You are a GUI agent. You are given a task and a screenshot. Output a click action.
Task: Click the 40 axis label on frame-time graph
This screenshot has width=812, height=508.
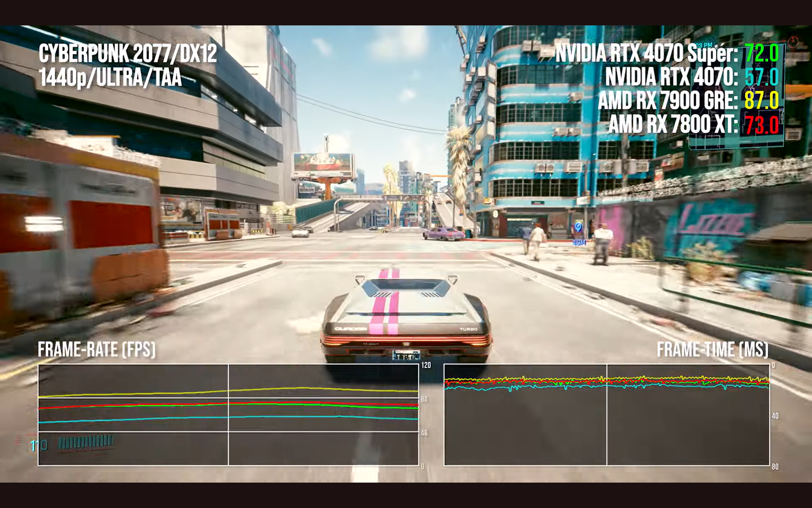(x=775, y=416)
